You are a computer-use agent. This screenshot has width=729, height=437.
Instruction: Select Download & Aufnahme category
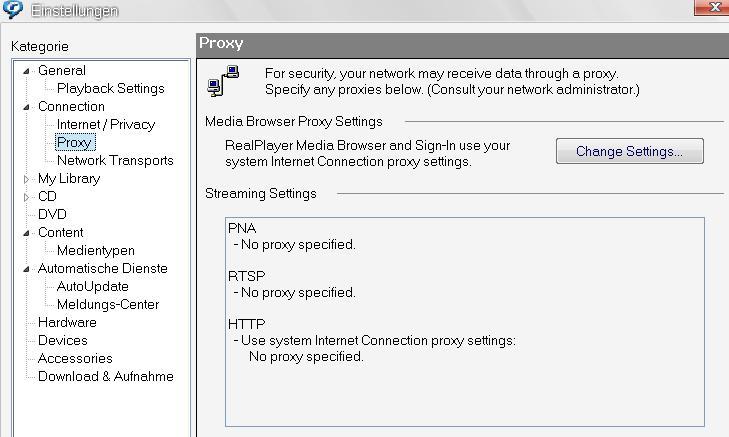pos(106,377)
